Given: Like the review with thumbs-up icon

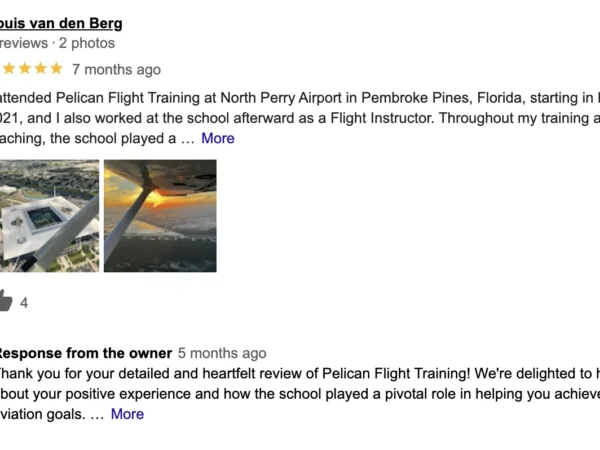Looking at the screenshot, I should 5,301.
